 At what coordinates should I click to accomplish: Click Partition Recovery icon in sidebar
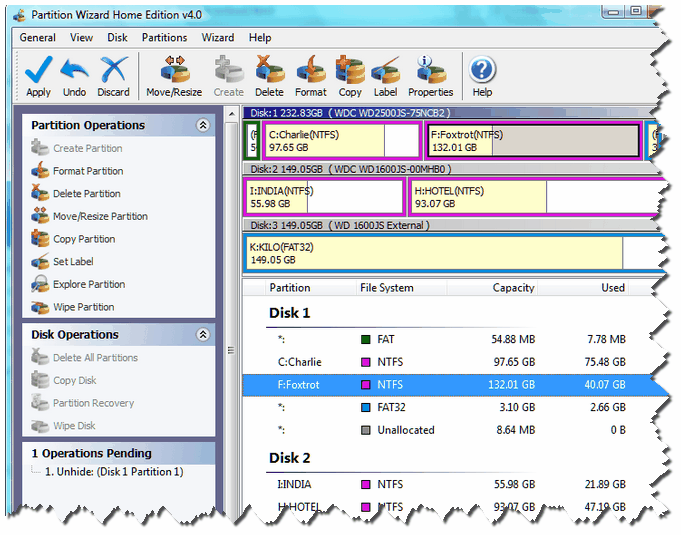point(40,403)
